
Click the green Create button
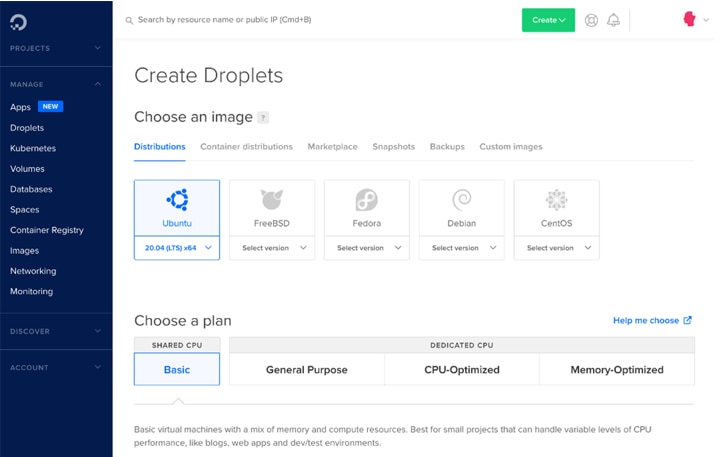click(548, 20)
